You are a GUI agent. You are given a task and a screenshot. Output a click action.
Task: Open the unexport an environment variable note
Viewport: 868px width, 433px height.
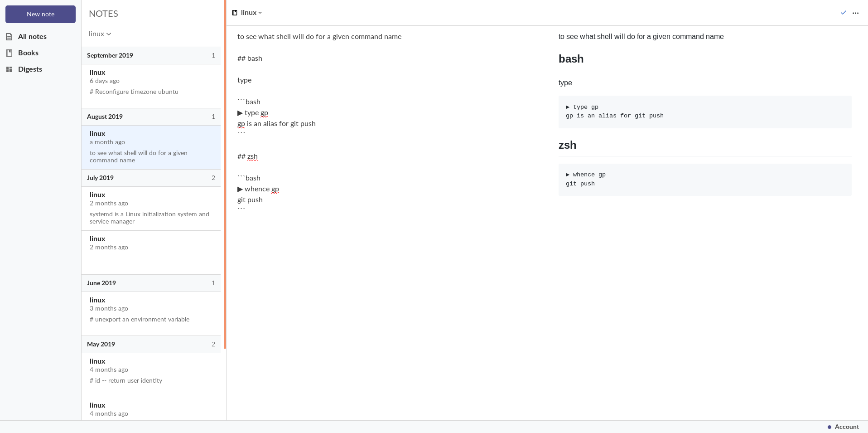pos(151,314)
